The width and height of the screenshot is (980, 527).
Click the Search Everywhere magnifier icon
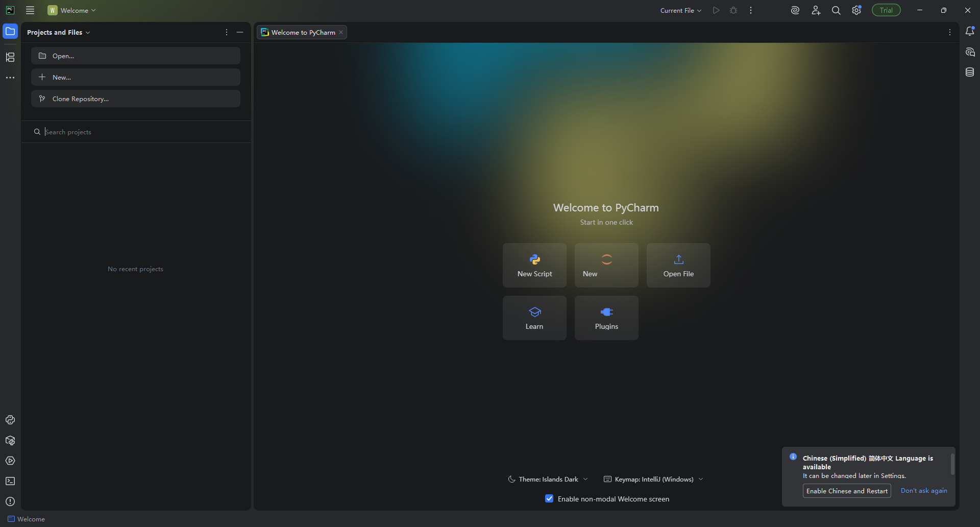point(836,10)
